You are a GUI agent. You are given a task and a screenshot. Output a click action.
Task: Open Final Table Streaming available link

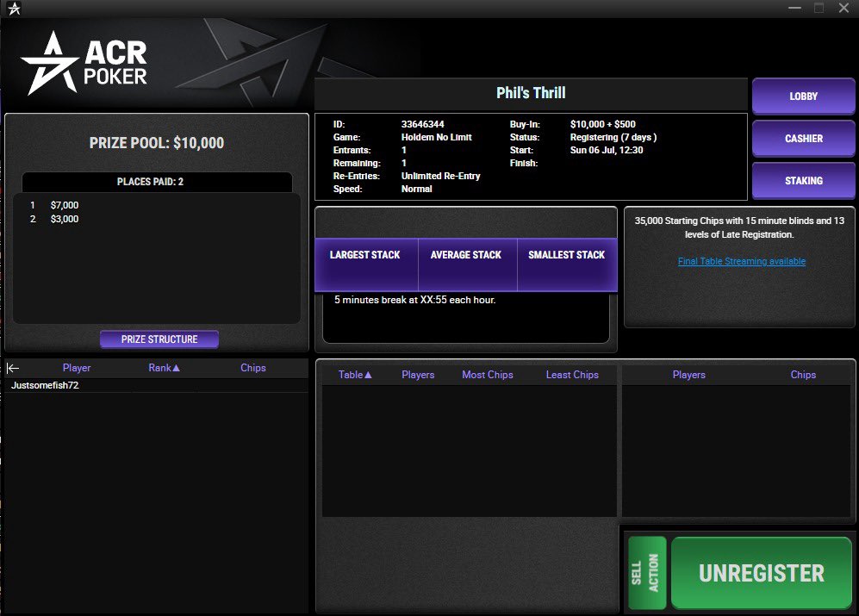741,261
